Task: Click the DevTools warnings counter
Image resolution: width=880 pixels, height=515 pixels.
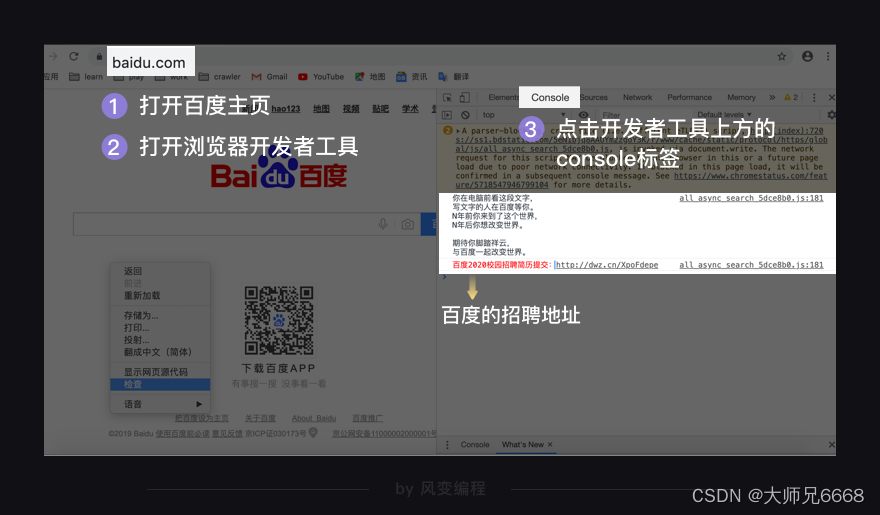Action: [x=791, y=97]
